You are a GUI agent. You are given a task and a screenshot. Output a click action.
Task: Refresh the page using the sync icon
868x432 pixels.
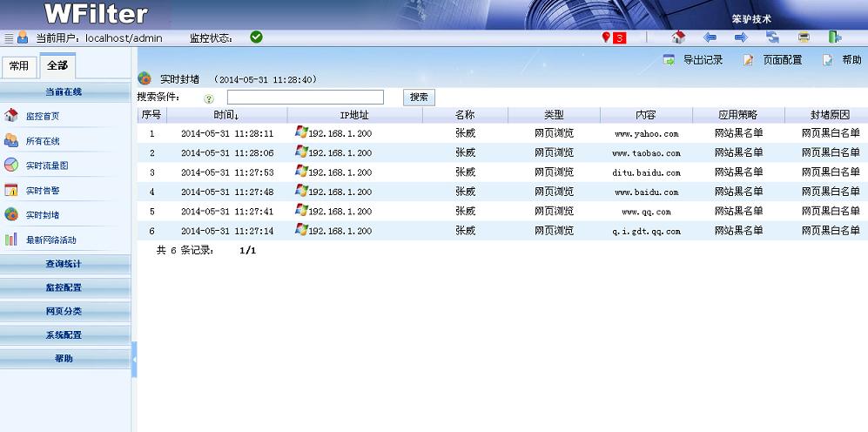point(772,37)
